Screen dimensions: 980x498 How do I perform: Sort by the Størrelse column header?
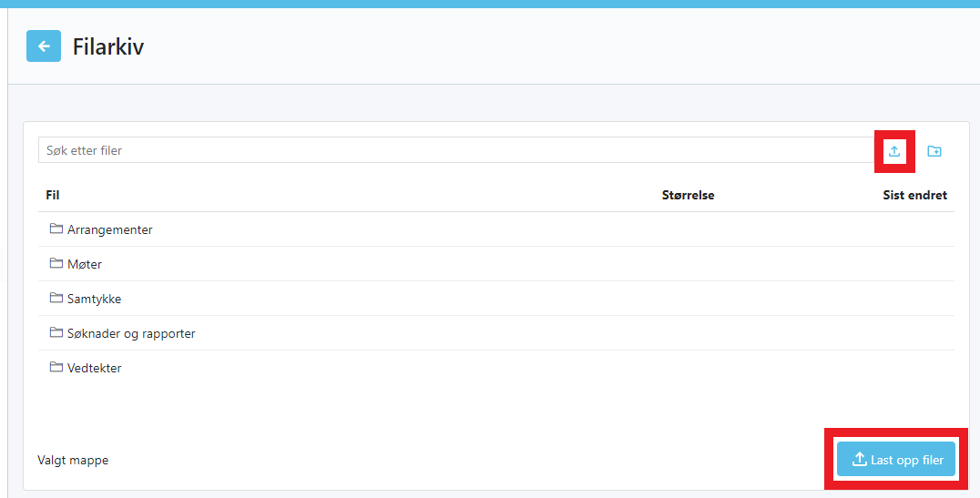(688, 195)
